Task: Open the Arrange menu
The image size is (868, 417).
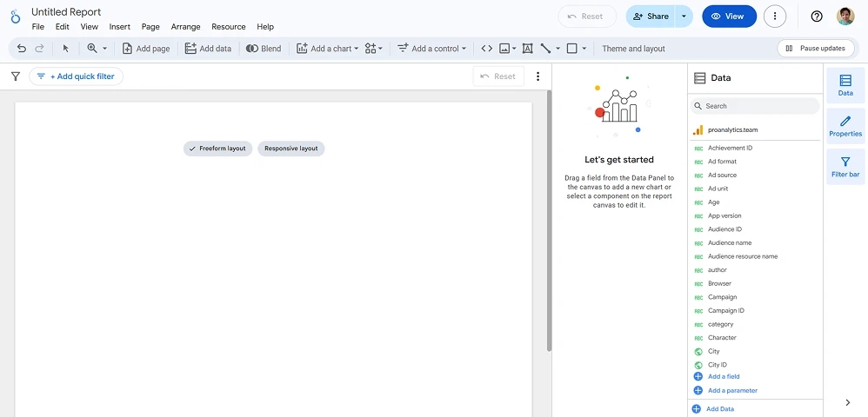Action: pyautogui.click(x=185, y=27)
